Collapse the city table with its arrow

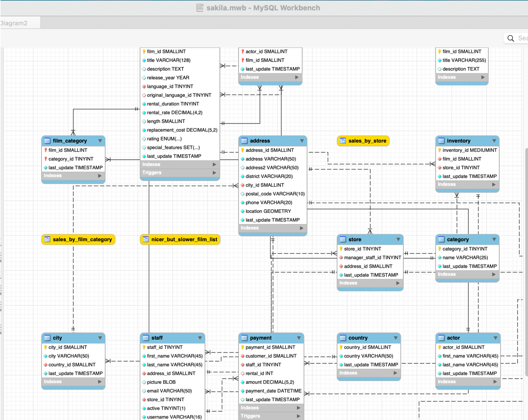click(100, 338)
